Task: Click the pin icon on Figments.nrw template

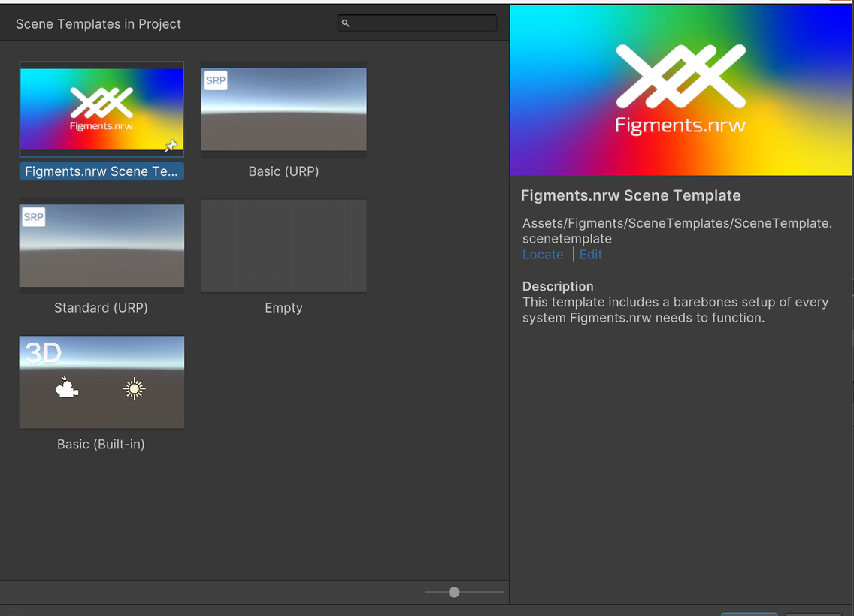Action: 171,145
